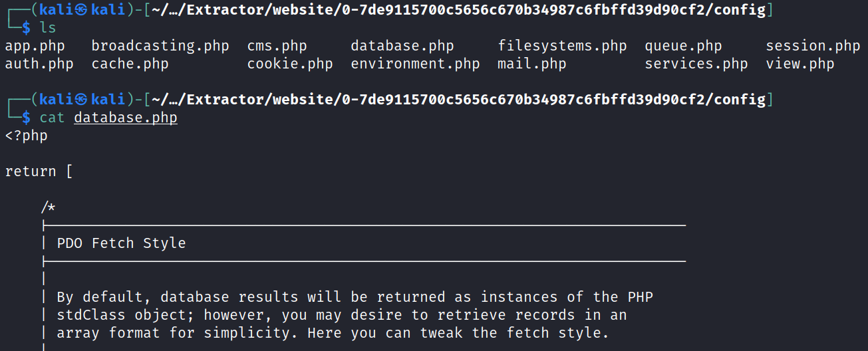This screenshot has width=868, height=351.
Task: Click the ls command text
Action: tap(48, 29)
